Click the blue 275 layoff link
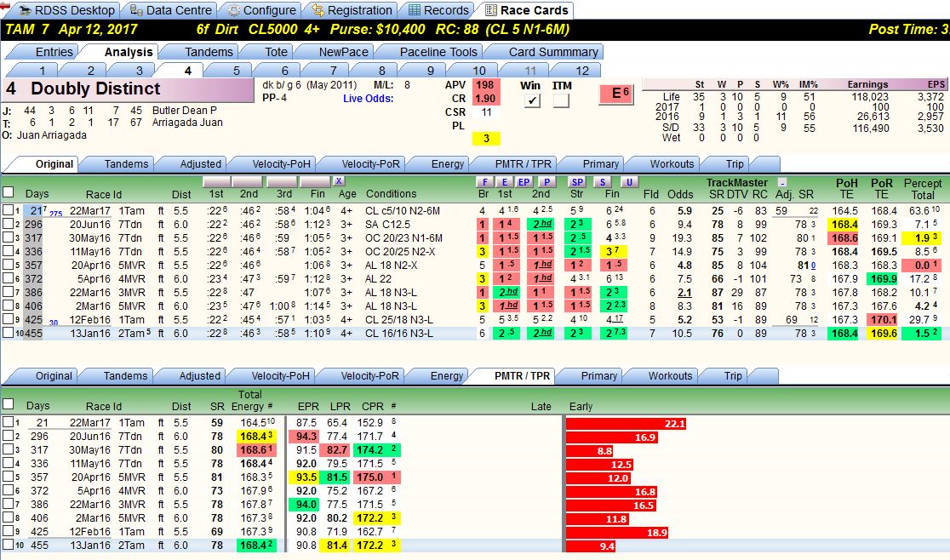This screenshot has width=950, height=560. pyautogui.click(x=55, y=214)
